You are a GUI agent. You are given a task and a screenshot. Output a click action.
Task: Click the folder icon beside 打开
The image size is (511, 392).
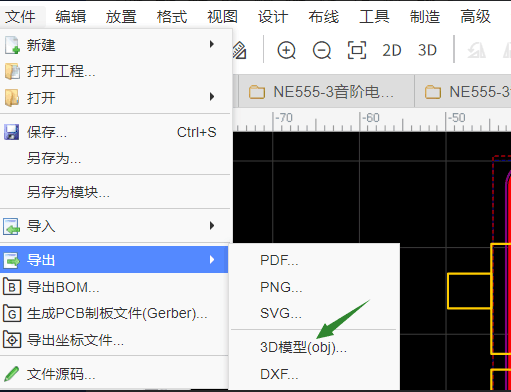coord(12,98)
